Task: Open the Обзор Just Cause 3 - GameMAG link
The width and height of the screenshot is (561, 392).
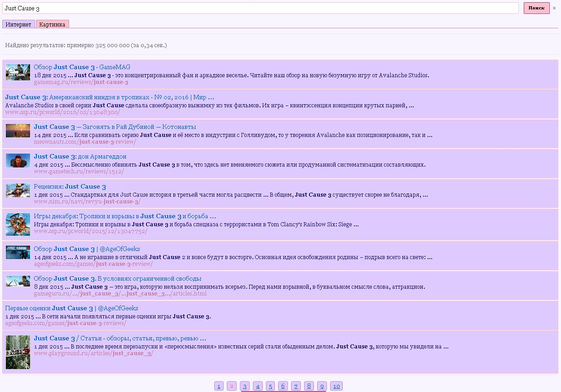Action: pyautogui.click(x=82, y=67)
